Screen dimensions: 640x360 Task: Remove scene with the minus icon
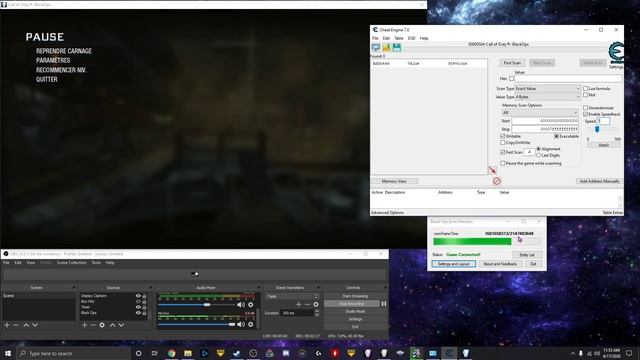point(16,325)
